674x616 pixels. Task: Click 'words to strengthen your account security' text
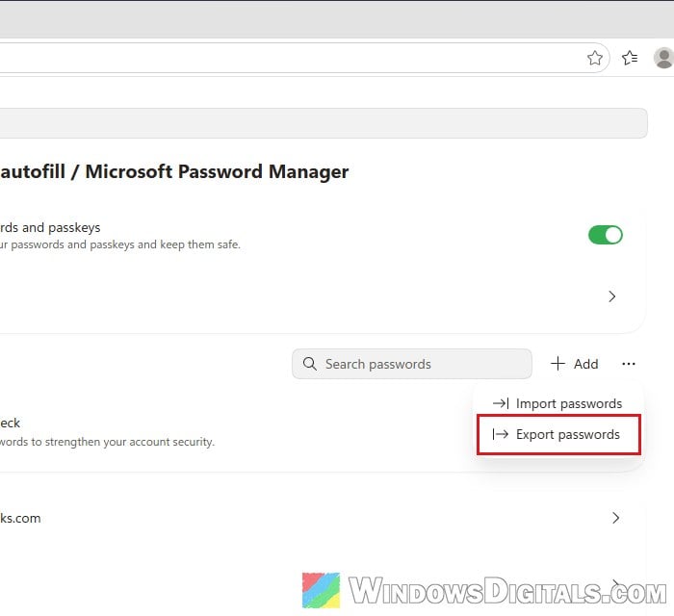[107, 442]
